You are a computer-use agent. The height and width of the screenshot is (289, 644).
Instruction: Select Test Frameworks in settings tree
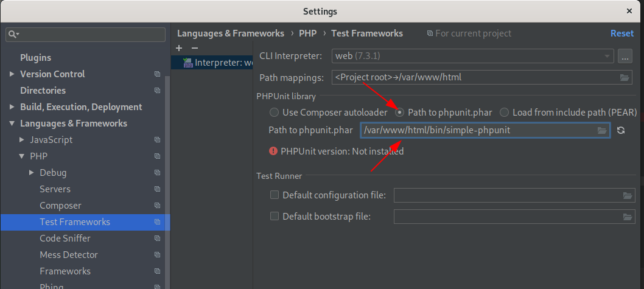coord(85,221)
